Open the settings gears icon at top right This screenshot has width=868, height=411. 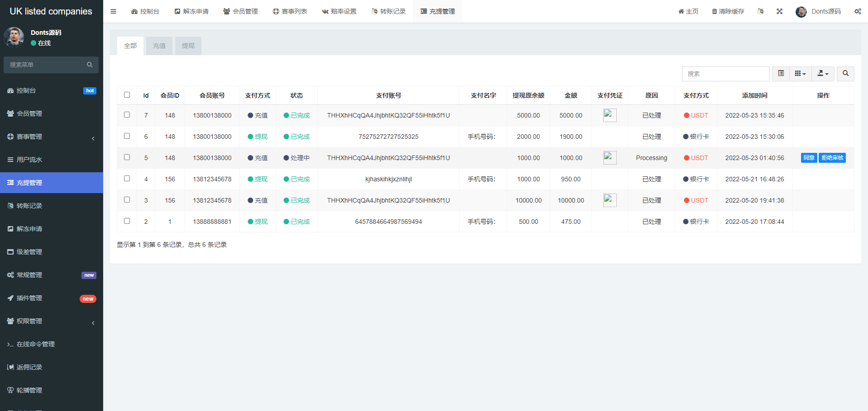(x=858, y=11)
